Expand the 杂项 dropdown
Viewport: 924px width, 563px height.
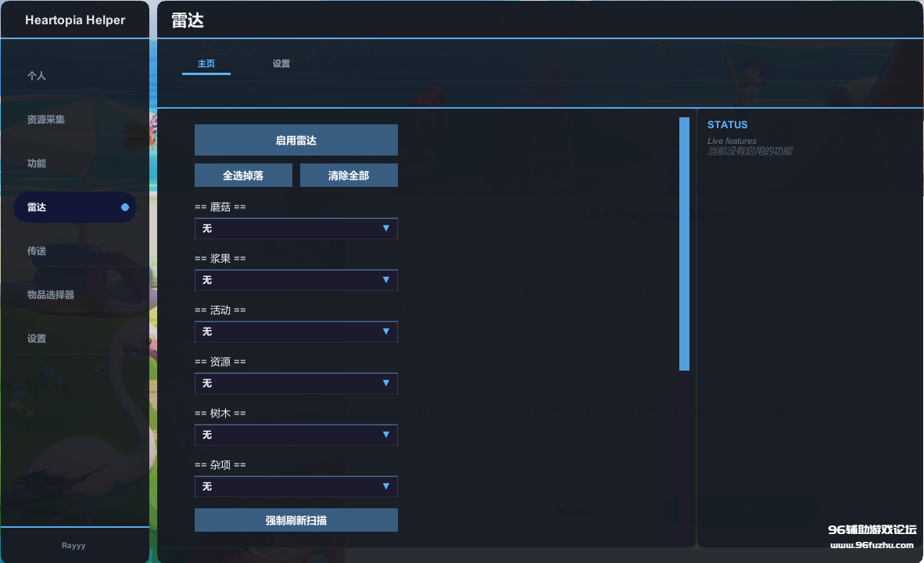click(295, 486)
